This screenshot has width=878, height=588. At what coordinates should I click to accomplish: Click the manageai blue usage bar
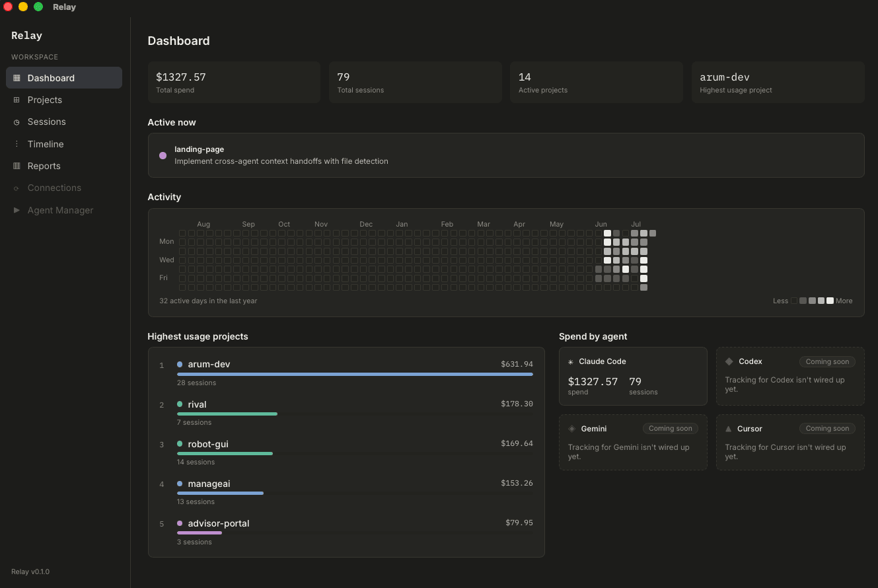(x=220, y=494)
